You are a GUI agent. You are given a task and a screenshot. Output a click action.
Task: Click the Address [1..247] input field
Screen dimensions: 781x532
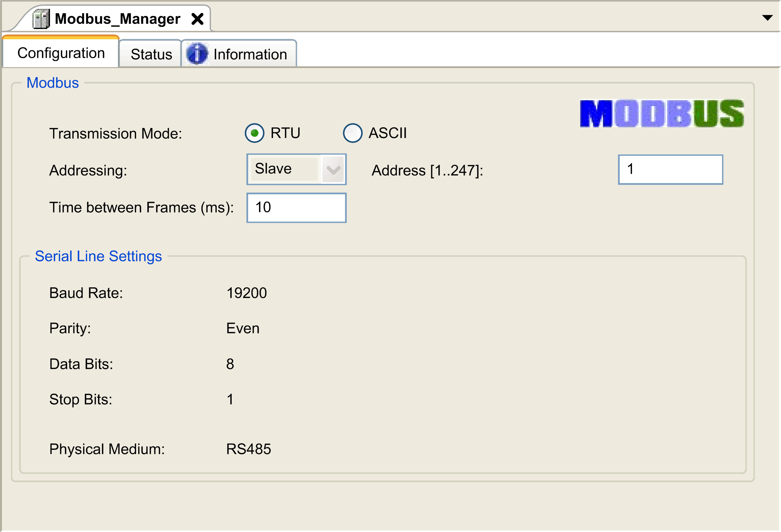tap(670, 169)
